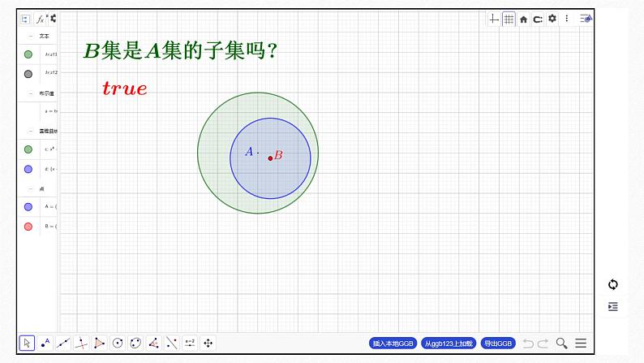644x363 pixels.
Task: Click small point A on canvas
Action: coord(258,153)
